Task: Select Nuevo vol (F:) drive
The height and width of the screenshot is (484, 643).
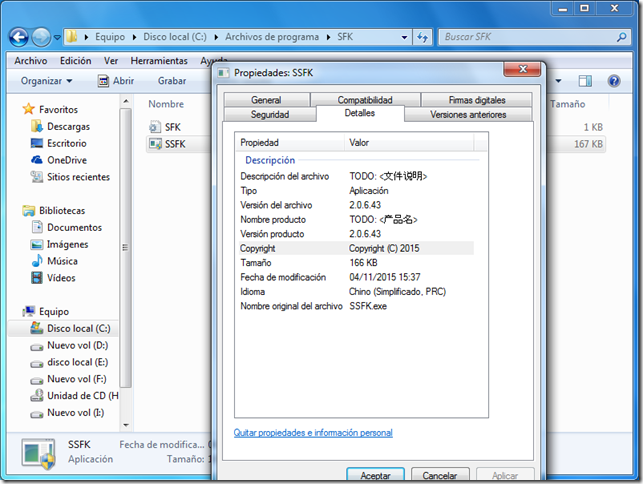Action: click(68, 379)
